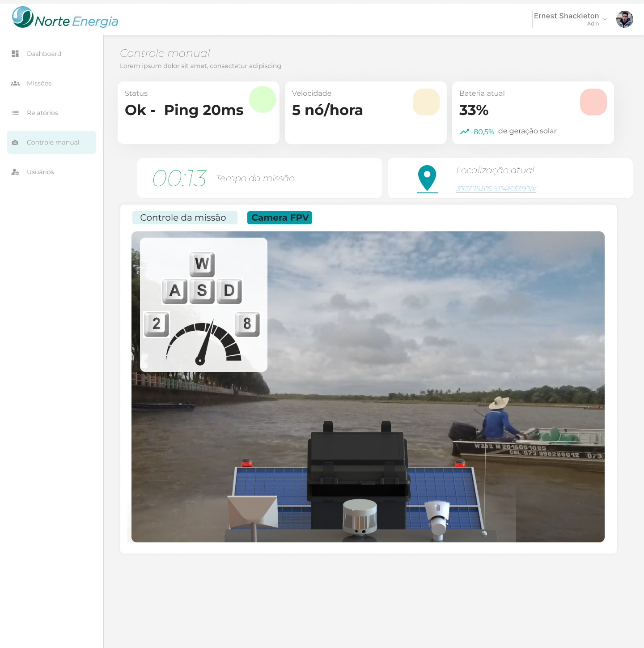Select the Camera FPV tab
Screen dimensions: 644x648
[280, 217]
